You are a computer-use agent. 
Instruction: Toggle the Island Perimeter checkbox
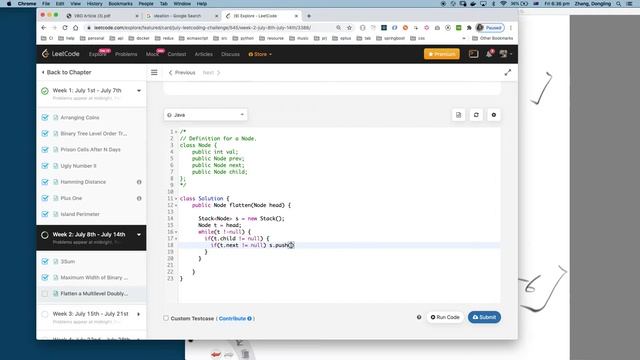coord(45,214)
